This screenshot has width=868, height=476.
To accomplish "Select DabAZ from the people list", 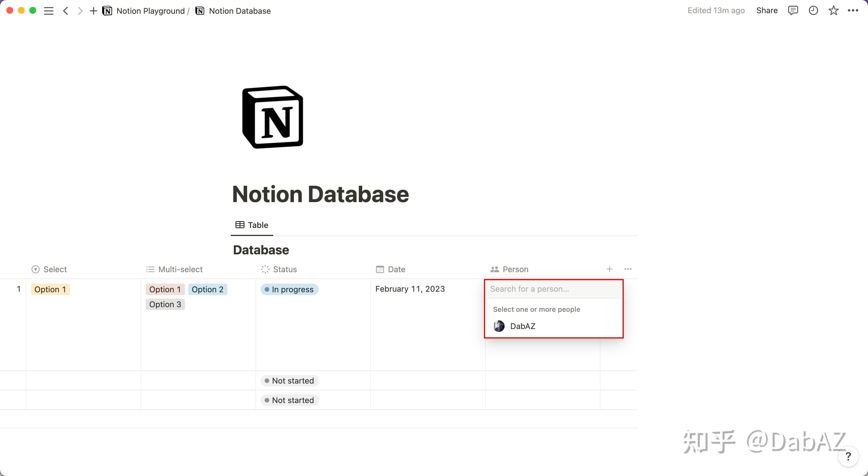I will [x=522, y=326].
